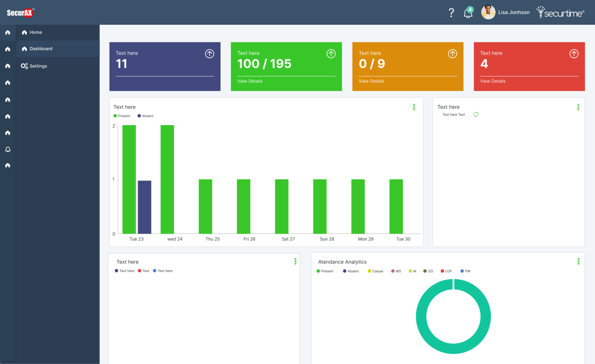Click View Details on the orange 0/9 card

pos(371,81)
